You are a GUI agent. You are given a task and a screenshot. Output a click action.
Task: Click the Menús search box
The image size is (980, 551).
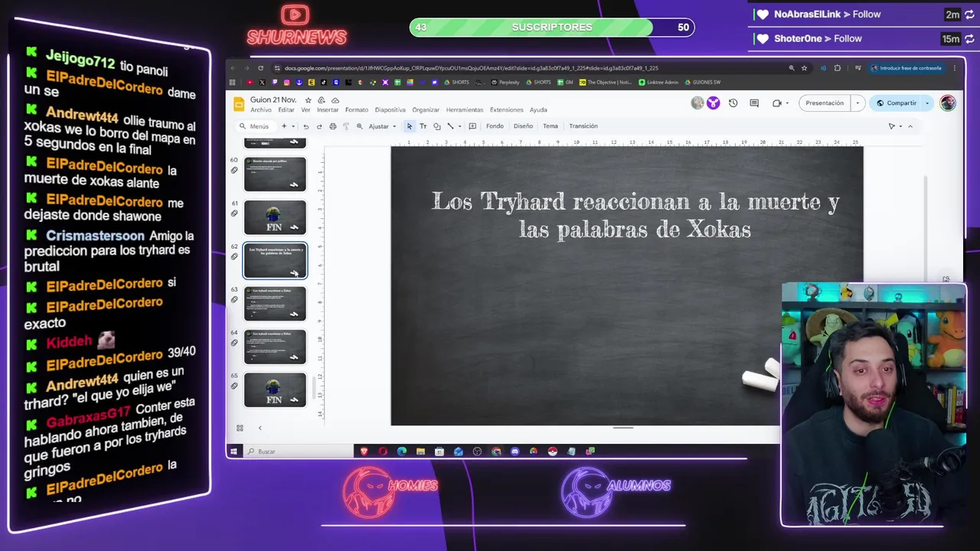[255, 126]
